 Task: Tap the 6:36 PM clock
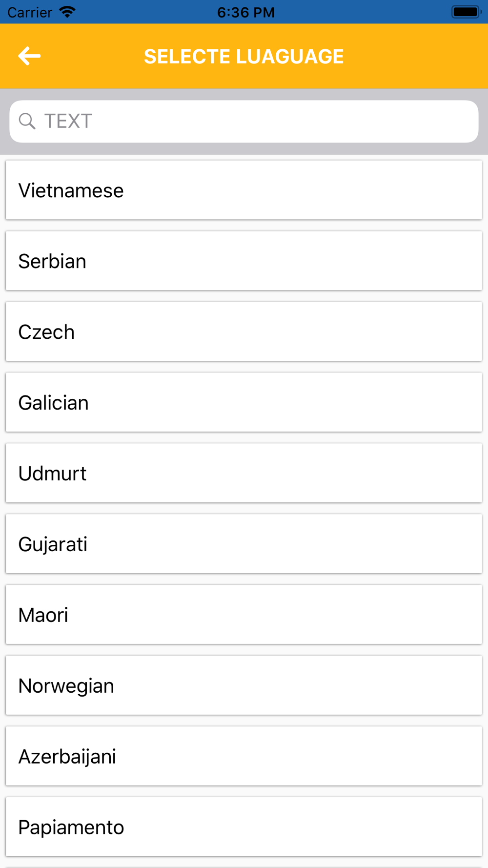tap(246, 12)
